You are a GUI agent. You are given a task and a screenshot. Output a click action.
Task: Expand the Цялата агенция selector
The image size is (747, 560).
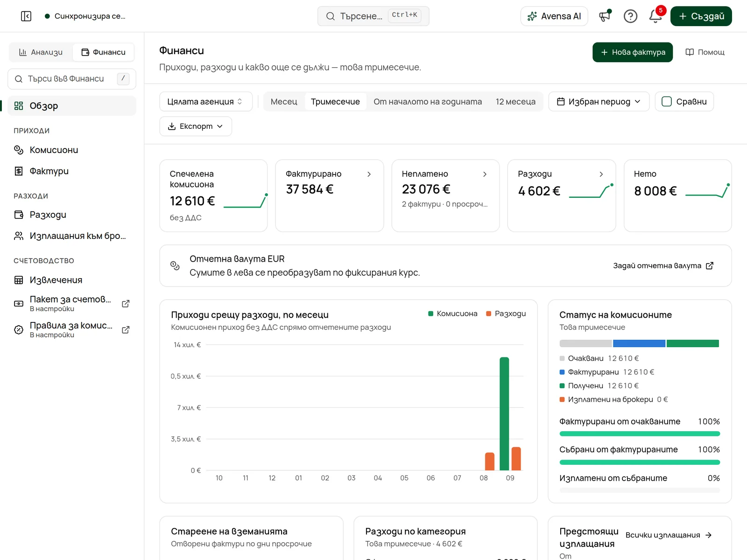206,102
